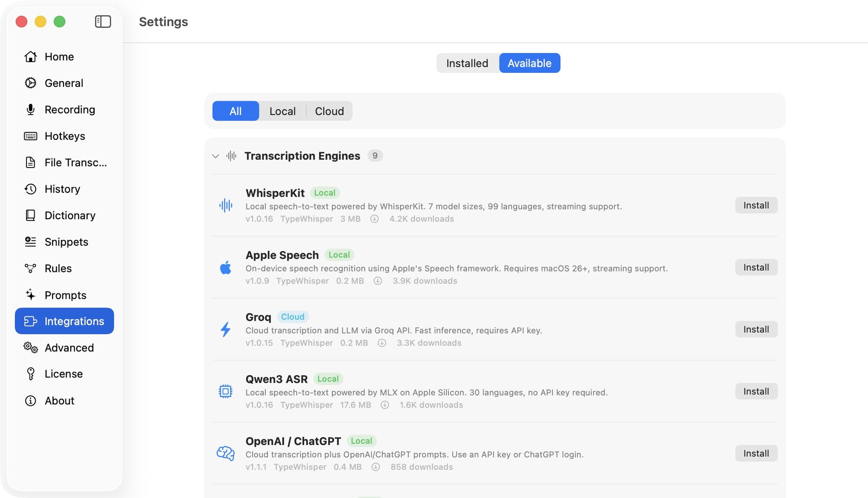Click the Groq lightning bolt icon
This screenshot has width=868, height=498.
click(x=226, y=330)
